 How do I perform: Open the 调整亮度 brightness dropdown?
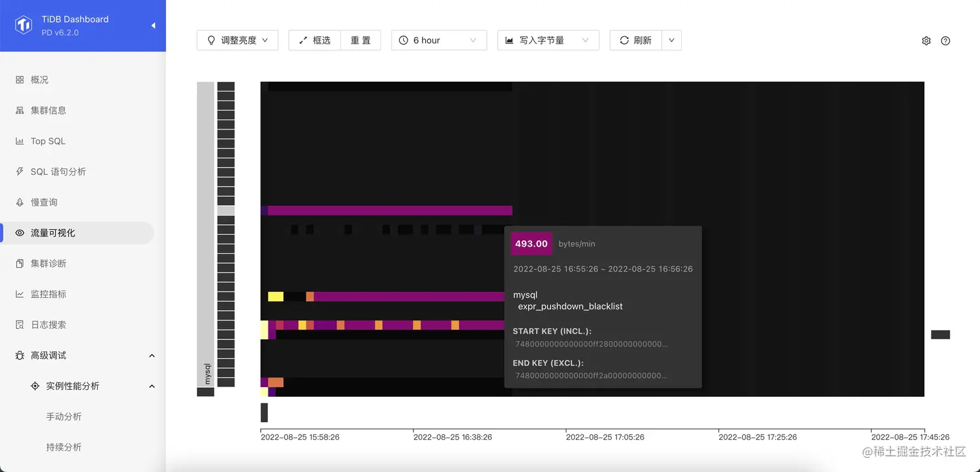237,40
